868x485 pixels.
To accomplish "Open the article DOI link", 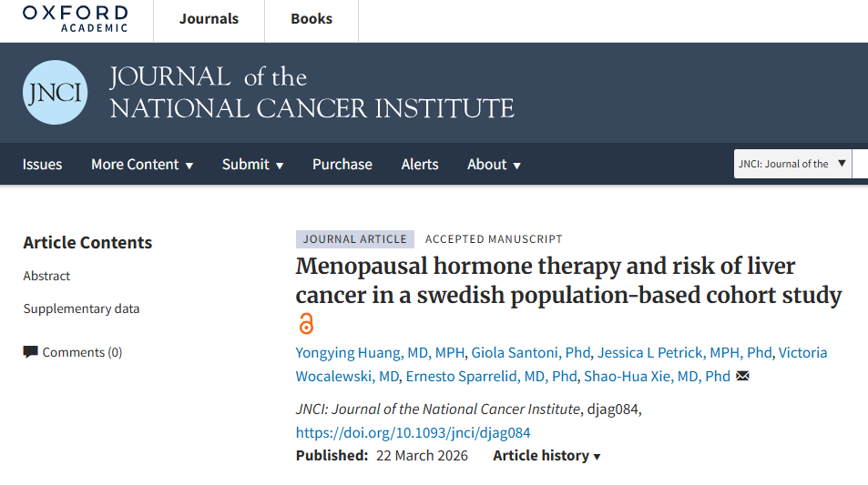I will pyautogui.click(x=413, y=433).
